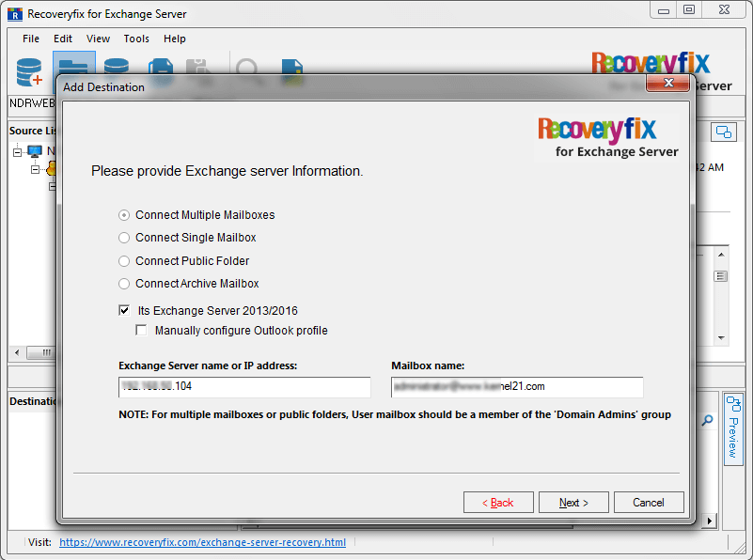Viewport: 753px width, 560px height.
Task: Select Connect Single Mailbox option
Action: point(124,238)
